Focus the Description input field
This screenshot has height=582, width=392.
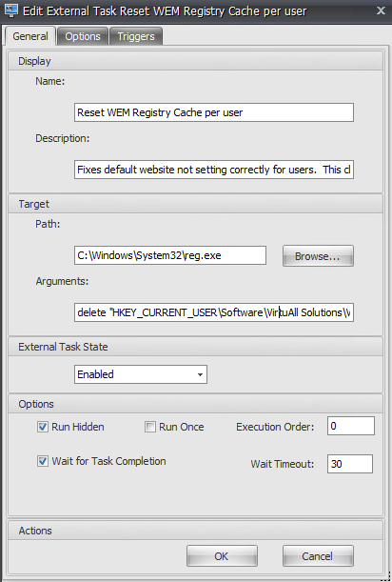point(214,170)
